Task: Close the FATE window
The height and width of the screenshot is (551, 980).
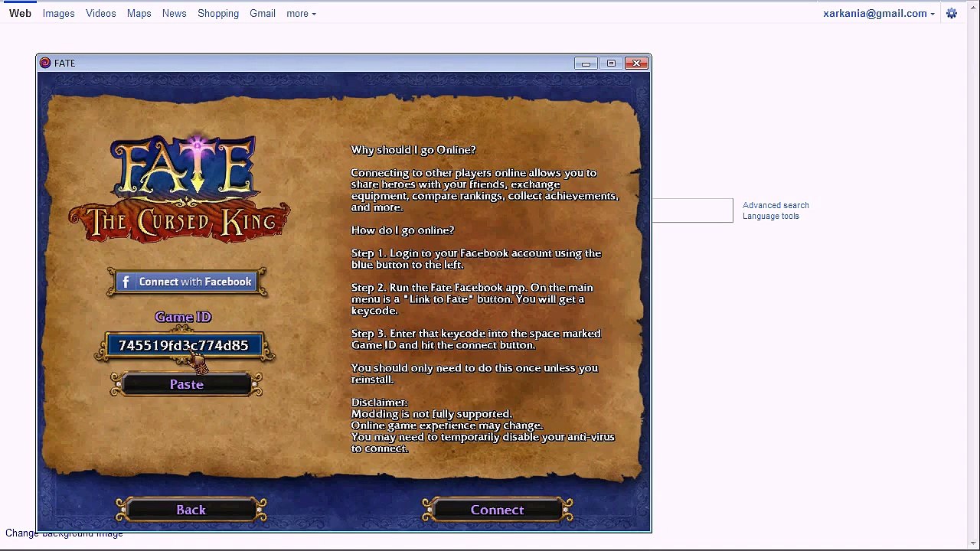Action: click(x=636, y=63)
